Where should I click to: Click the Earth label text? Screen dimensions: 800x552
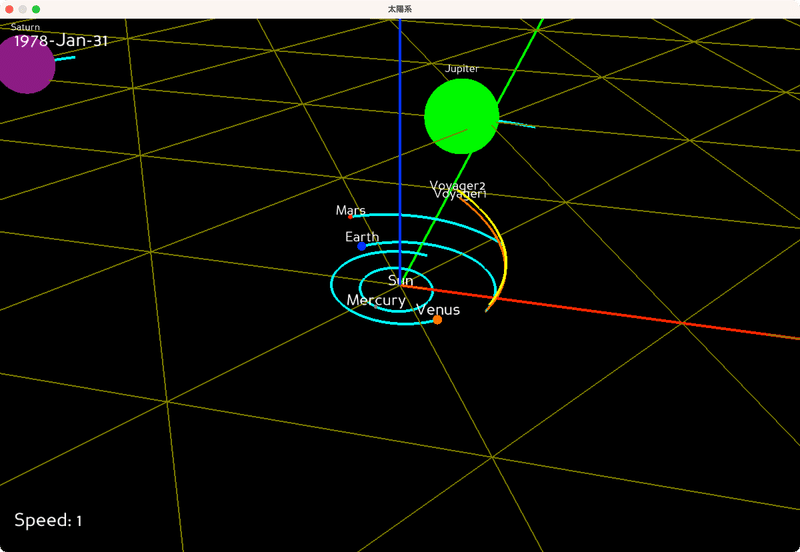pos(362,237)
